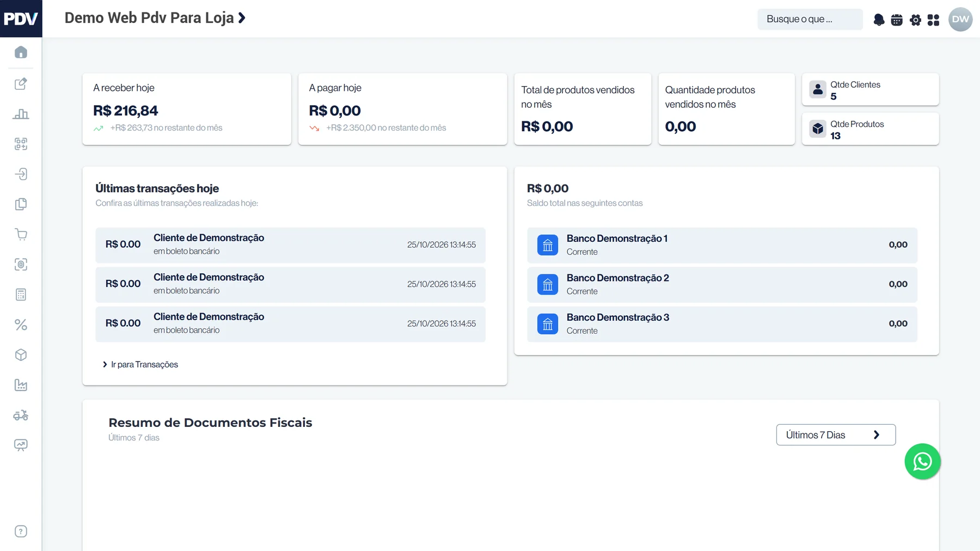Click the A pagar hoje R$ 0,00 value

coord(335,111)
